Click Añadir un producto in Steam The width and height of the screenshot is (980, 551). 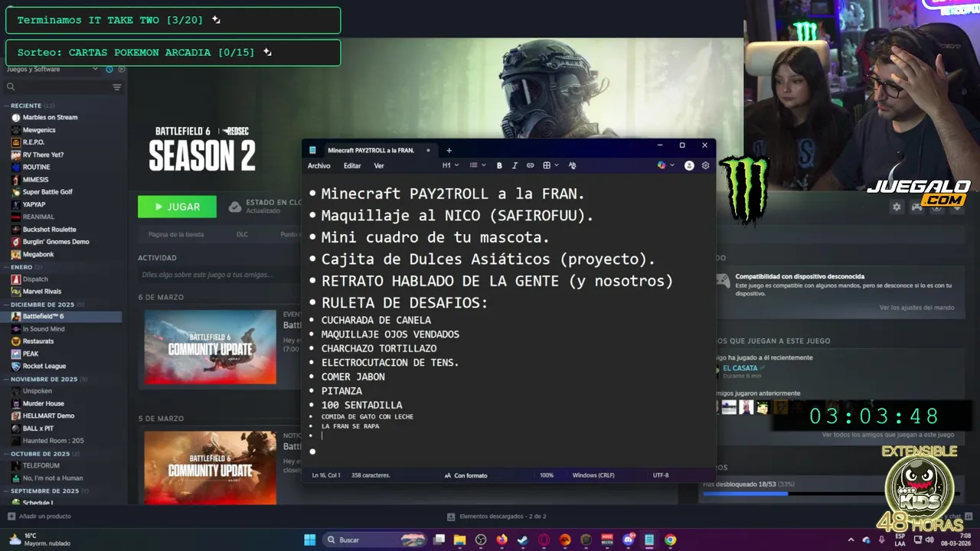[x=39, y=516]
